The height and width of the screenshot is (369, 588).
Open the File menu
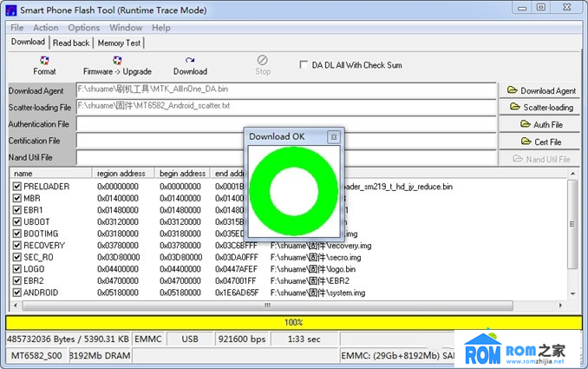point(17,28)
